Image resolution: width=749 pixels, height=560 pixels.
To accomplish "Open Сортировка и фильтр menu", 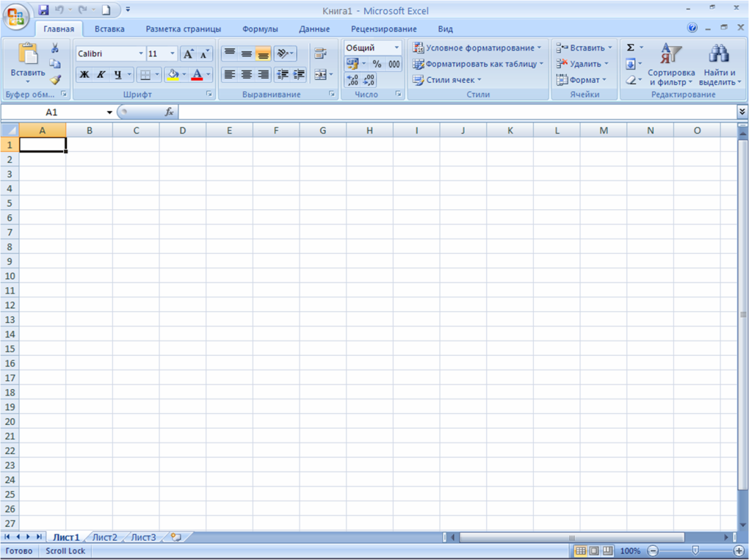I will [x=671, y=64].
